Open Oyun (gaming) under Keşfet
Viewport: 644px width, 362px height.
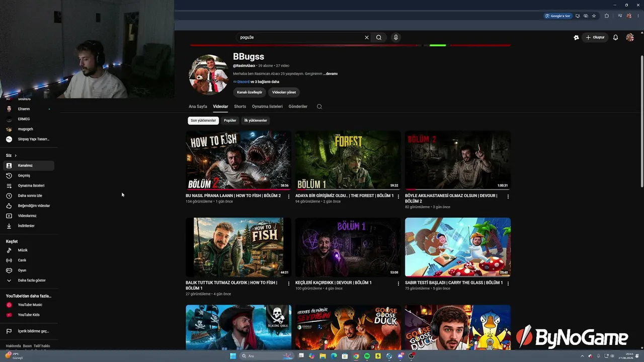(x=28, y=270)
